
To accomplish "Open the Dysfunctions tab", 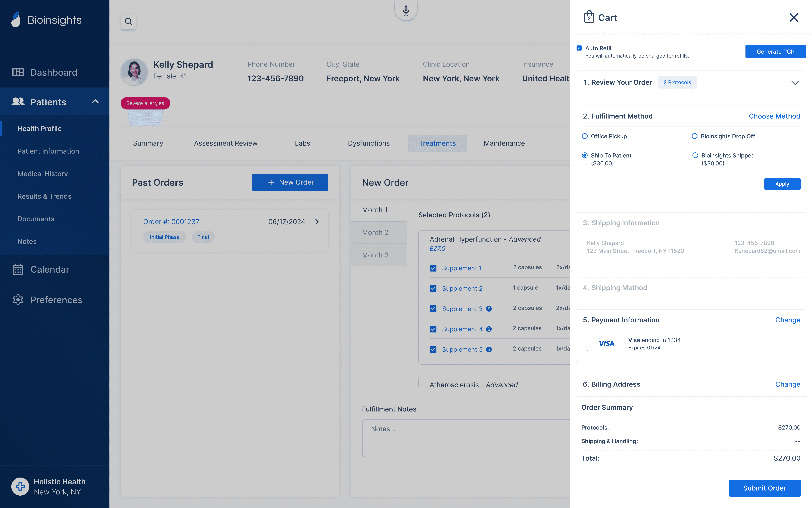I will (369, 144).
